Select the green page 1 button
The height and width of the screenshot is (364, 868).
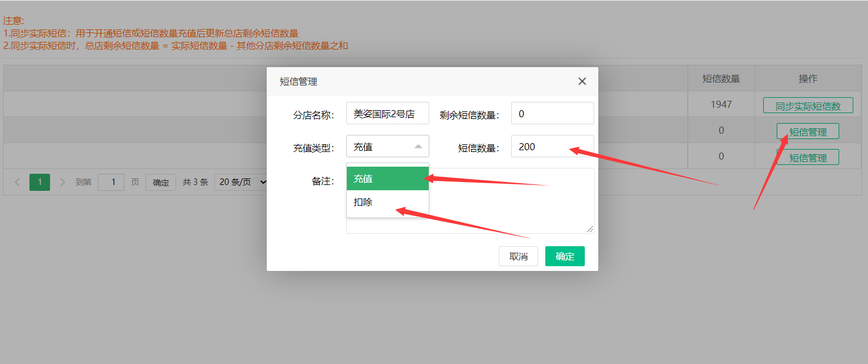pyautogui.click(x=39, y=182)
